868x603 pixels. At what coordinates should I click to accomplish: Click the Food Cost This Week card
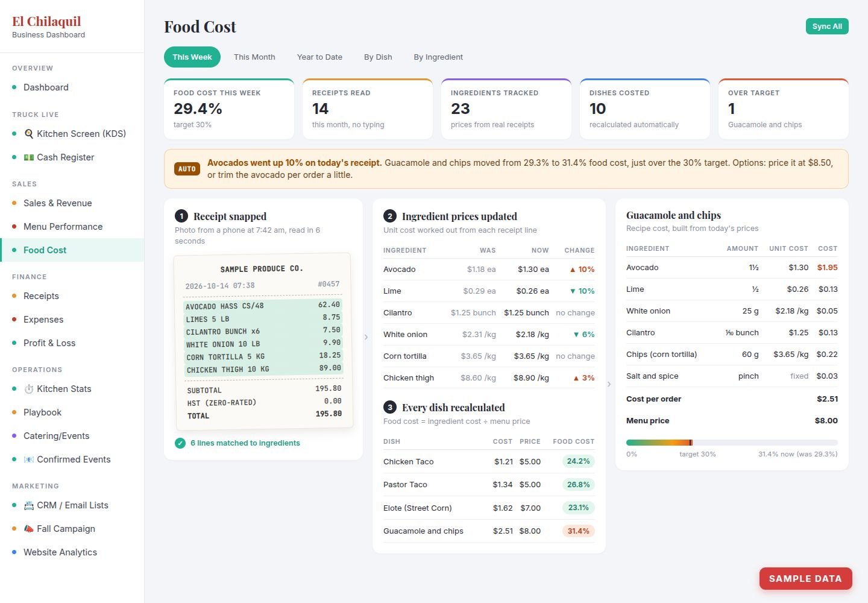click(x=229, y=109)
